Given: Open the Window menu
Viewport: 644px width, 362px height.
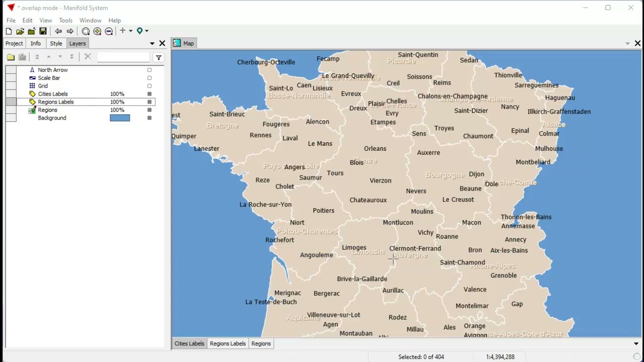Looking at the screenshot, I should [x=91, y=21].
